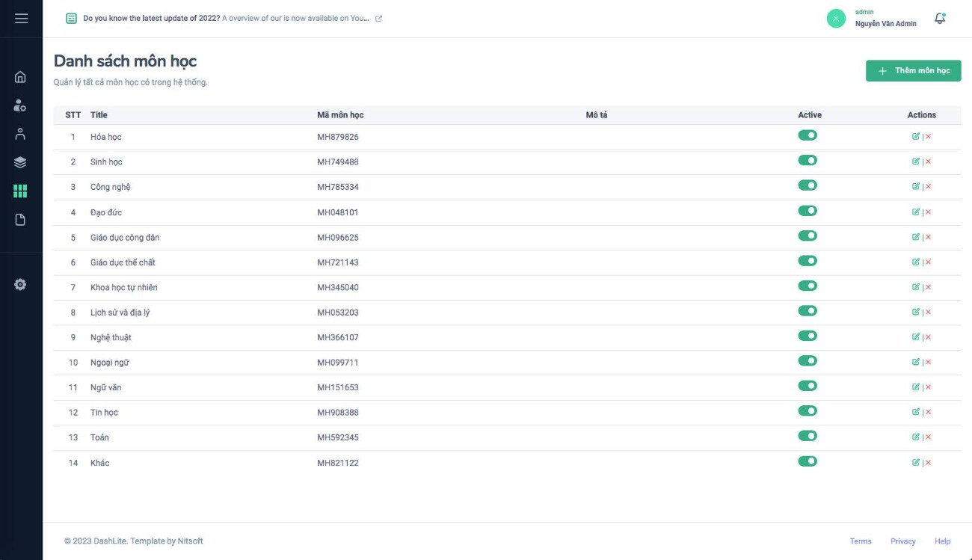
Task: Open the user settings icon in the sidebar
Action: [x=20, y=105]
